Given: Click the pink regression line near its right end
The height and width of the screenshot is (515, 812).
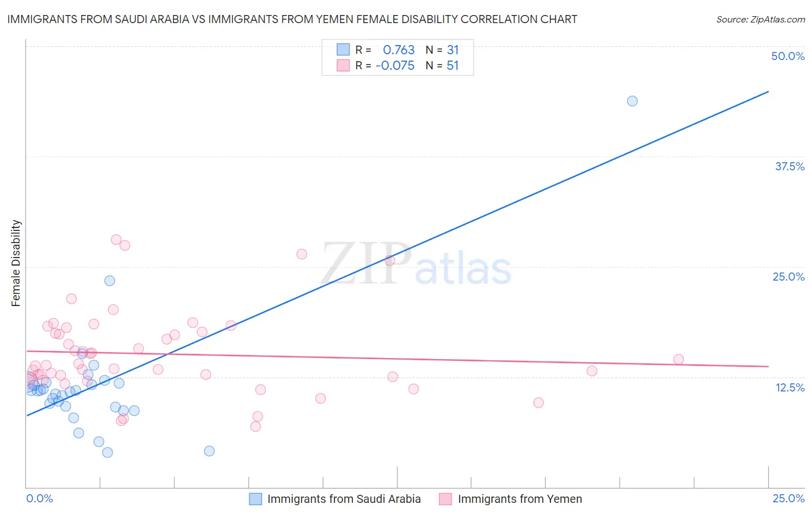Looking at the screenshot, I should coord(762,366).
